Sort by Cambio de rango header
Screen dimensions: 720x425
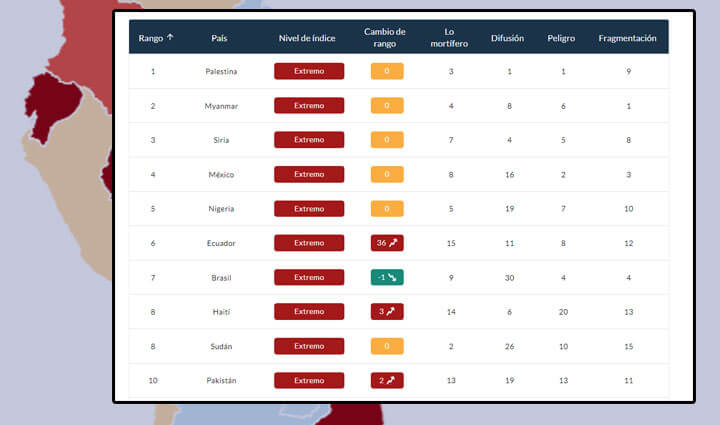pos(385,38)
